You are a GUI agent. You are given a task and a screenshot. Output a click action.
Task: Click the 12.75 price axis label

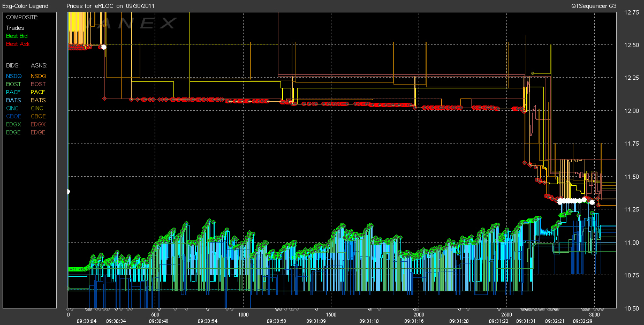coord(632,13)
